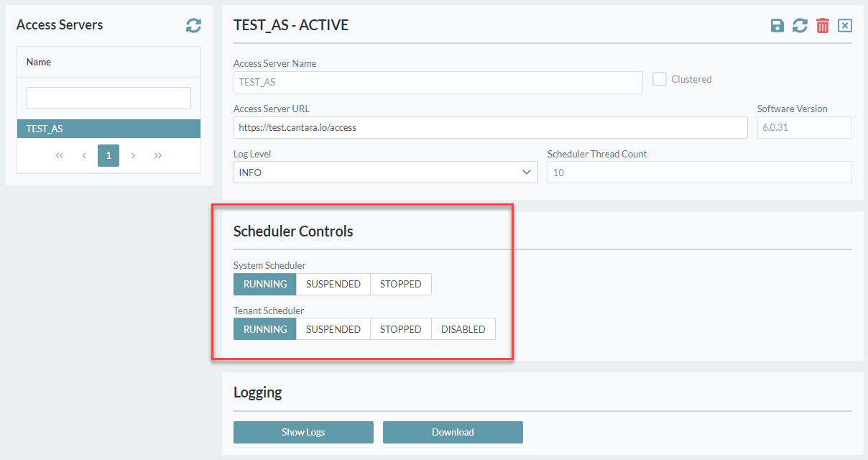Go to last page of servers
Image resolution: width=868 pixels, height=460 pixels.
pyautogui.click(x=157, y=155)
